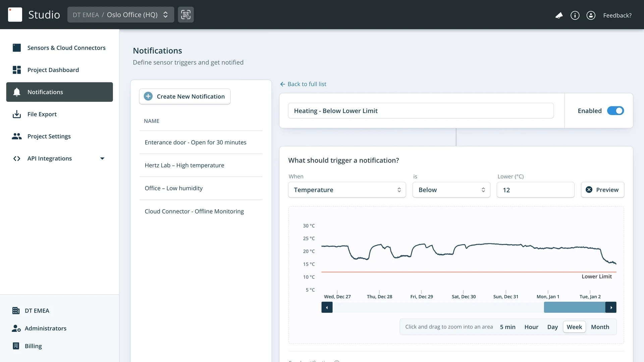The height and width of the screenshot is (362, 644).
Task: Open the Below condition dropdown
Action: pos(451,190)
